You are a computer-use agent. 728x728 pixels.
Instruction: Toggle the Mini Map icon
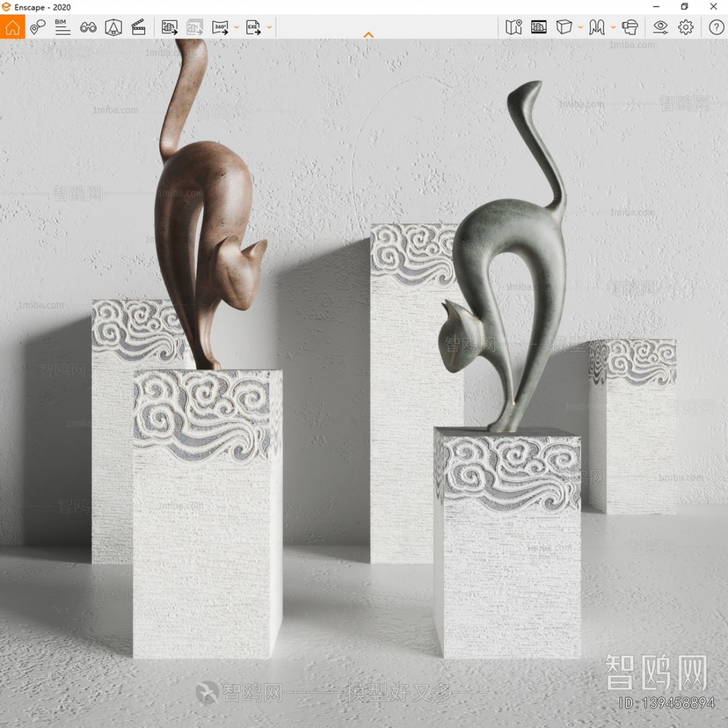pos(513,27)
